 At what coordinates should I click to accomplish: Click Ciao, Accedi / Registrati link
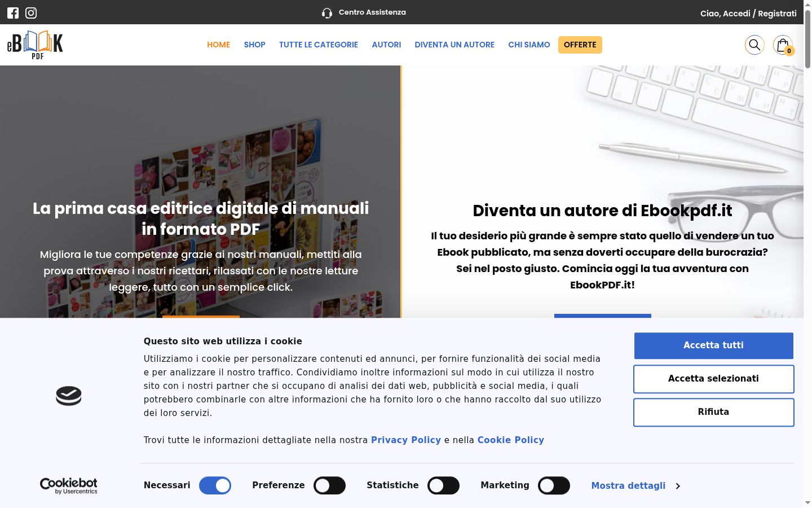(x=748, y=13)
